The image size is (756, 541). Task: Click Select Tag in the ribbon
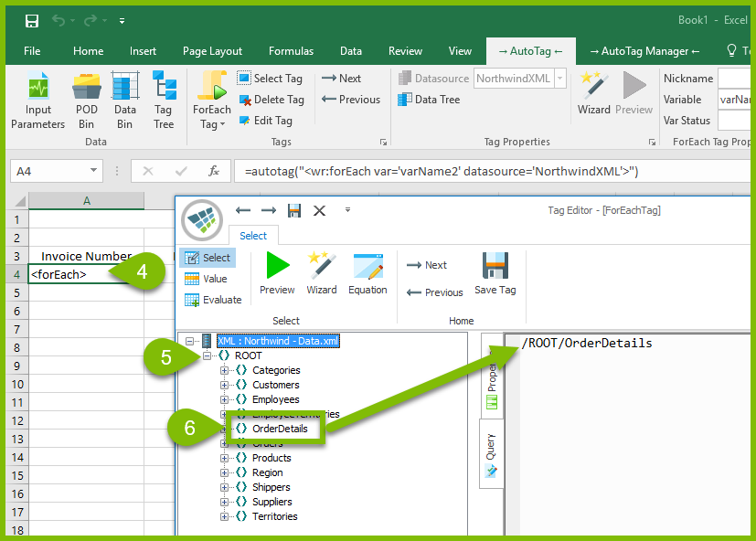[x=270, y=78]
